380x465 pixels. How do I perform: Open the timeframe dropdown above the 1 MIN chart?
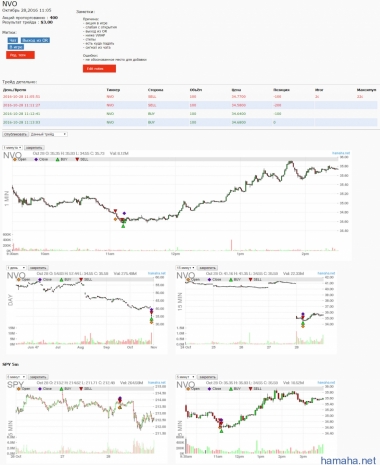[x=13, y=148]
